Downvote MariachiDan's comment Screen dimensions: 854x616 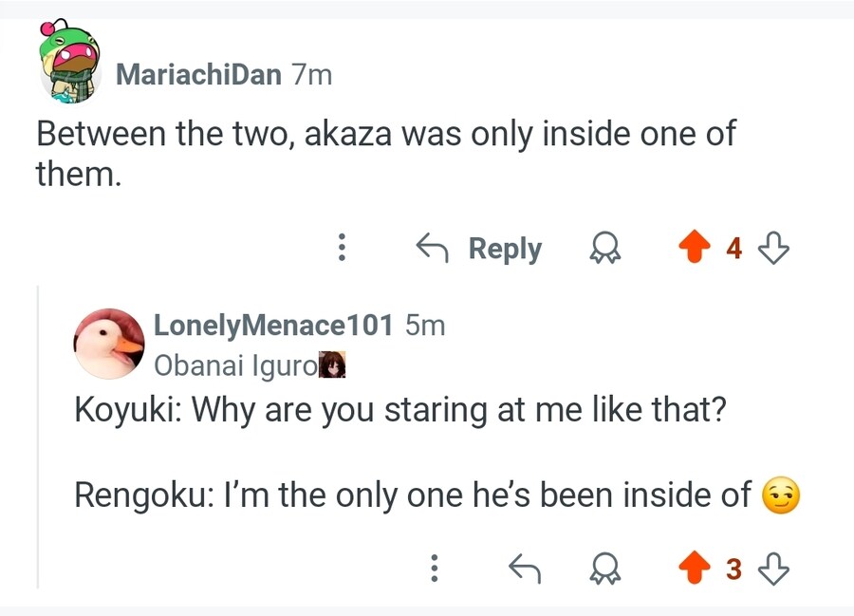[x=774, y=249]
